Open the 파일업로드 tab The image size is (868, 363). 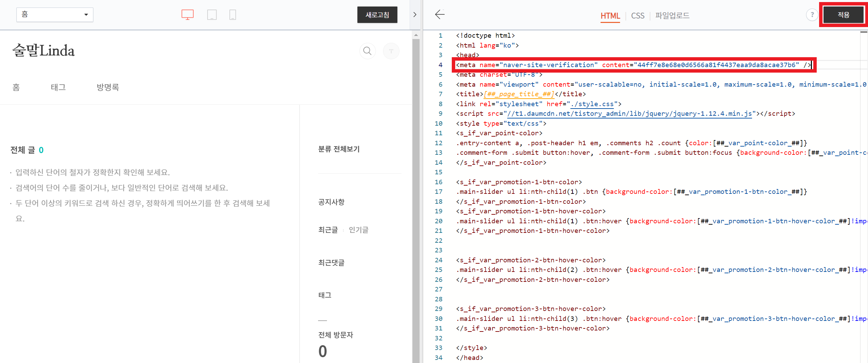[x=672, y=15]
